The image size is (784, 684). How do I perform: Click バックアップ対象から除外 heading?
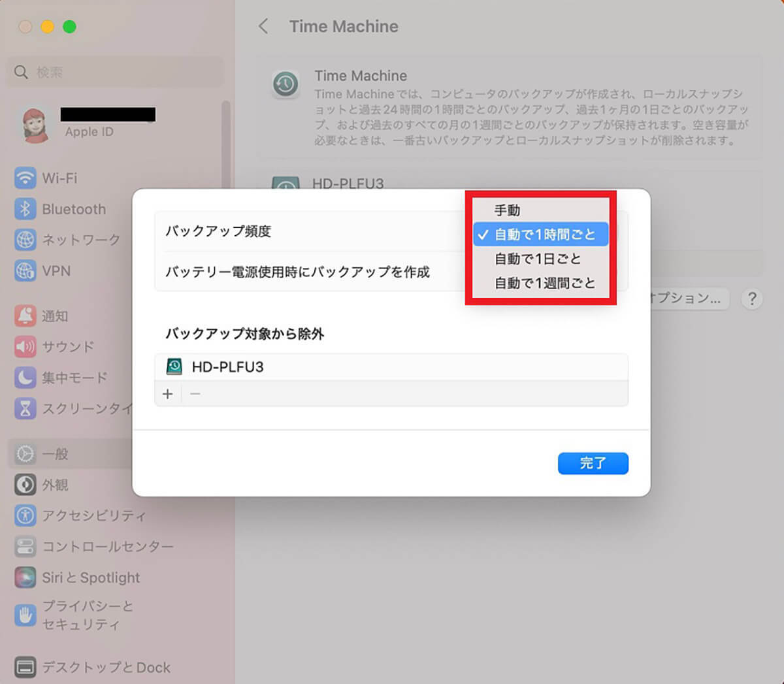point(245,334)
